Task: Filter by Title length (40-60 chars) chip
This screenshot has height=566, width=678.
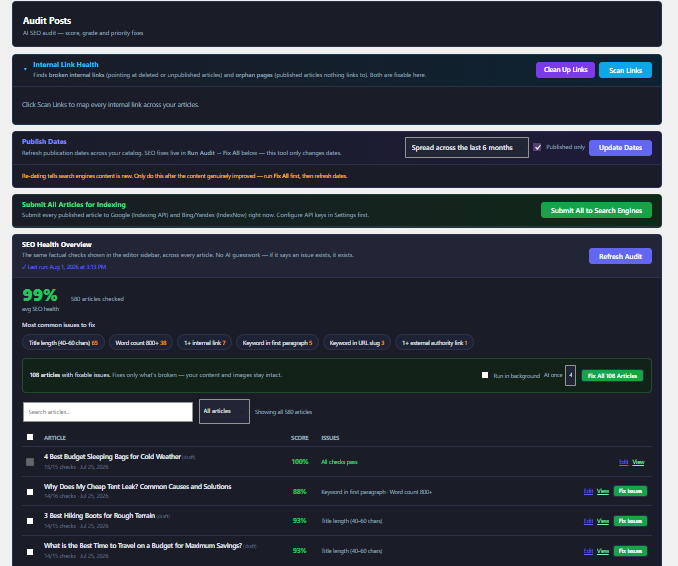Action: (63, 343)
